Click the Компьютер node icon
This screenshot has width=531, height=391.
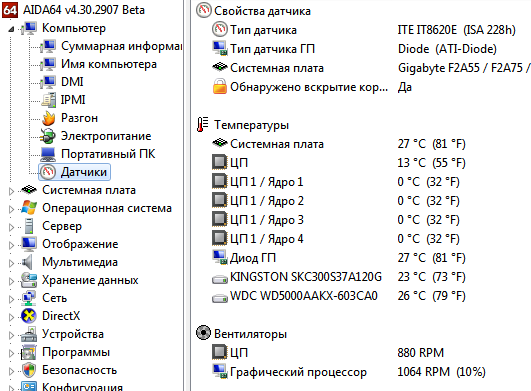pos(29,28)
